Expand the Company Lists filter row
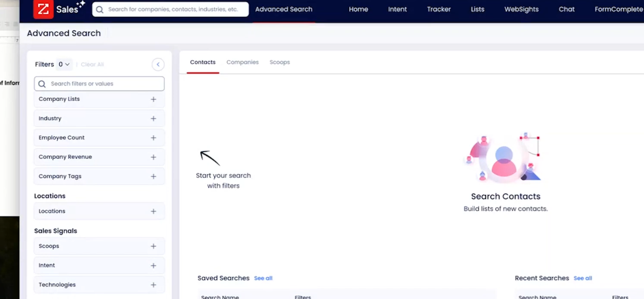The width and height of the screenshot is (644, 299). point(99,99)
